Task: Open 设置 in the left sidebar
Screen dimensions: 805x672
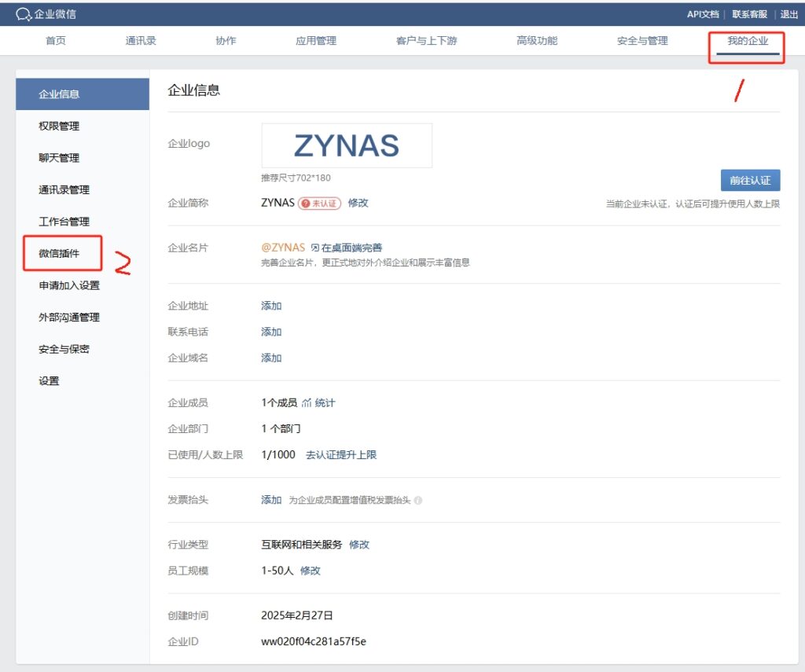Action: [x=49, y=381]
